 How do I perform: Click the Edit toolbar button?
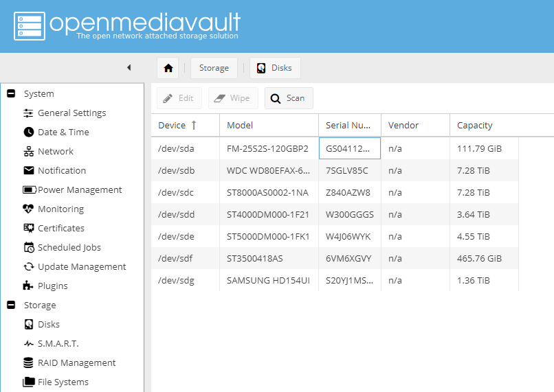179,98
